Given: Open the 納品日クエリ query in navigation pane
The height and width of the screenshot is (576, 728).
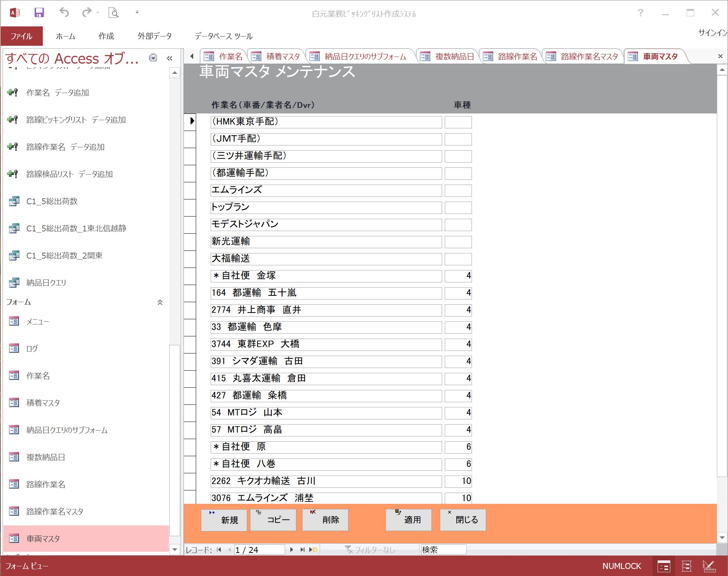Looking at the screenshot, I should pyautogui.click(x=46, y=283).
